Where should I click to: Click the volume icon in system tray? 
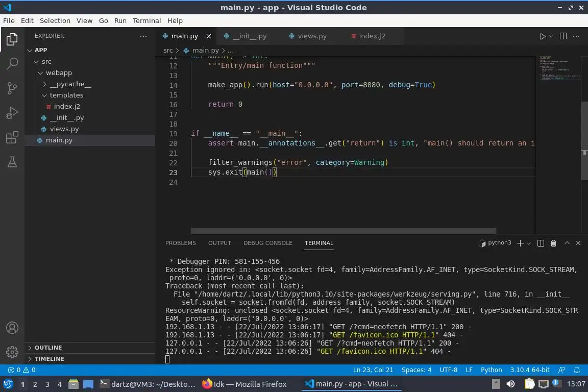point(510,384)
